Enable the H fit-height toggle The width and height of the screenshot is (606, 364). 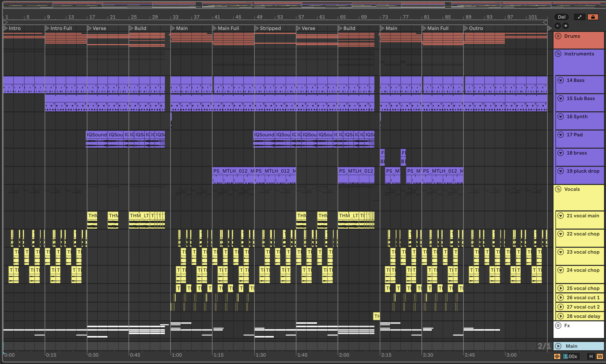point(591,356)
